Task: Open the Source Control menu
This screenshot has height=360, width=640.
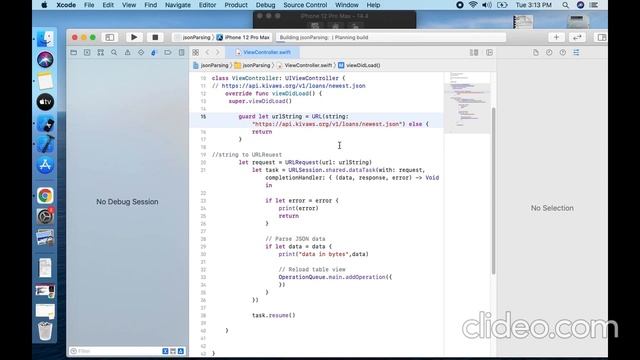Action: tap(305, 5)
